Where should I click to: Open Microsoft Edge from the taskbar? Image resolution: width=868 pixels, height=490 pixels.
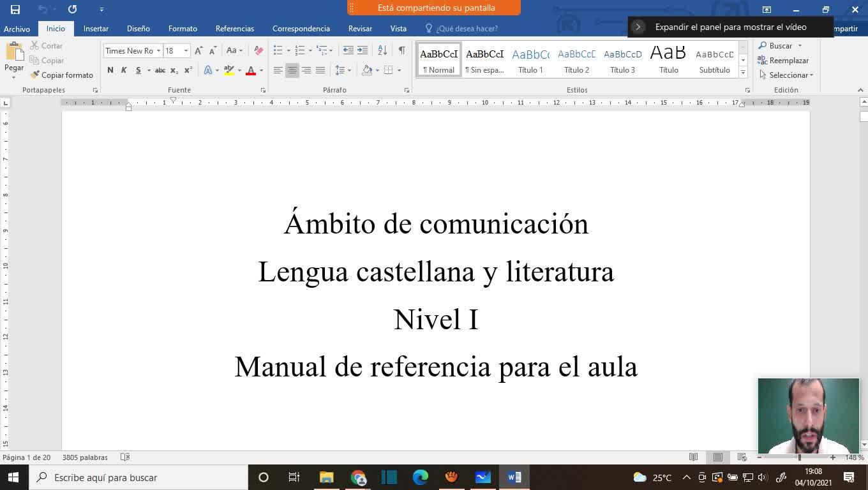420,477
